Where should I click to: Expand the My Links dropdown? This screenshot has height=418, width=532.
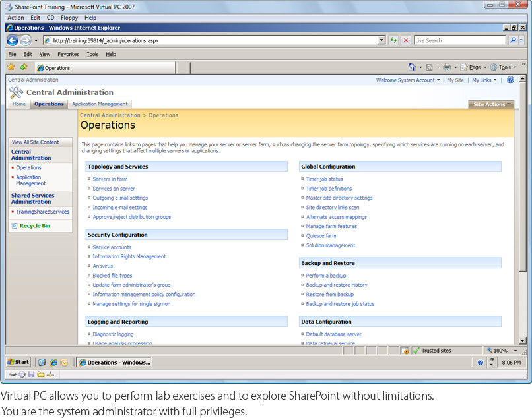[x=484, y=80]
